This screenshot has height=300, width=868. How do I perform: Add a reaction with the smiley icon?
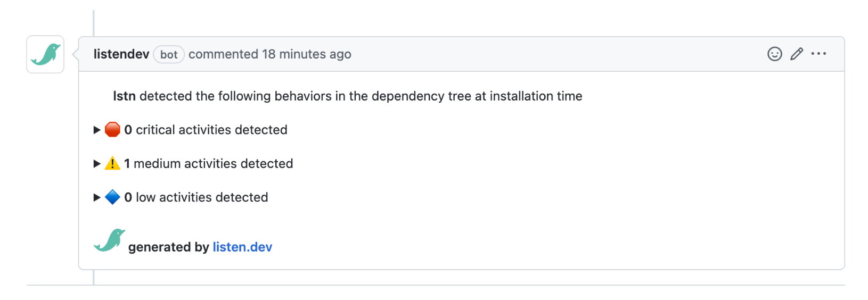pyautogui.click(x=774, y=54)
